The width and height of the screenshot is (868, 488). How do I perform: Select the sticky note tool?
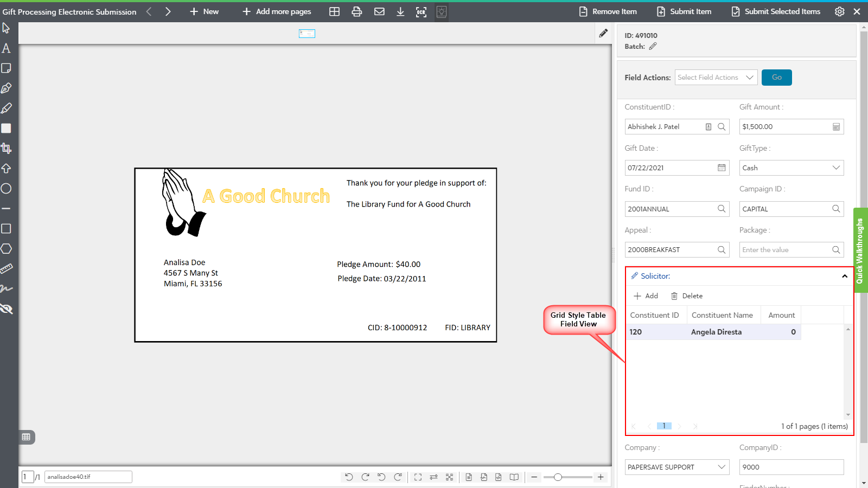click(x=7, y=68)
